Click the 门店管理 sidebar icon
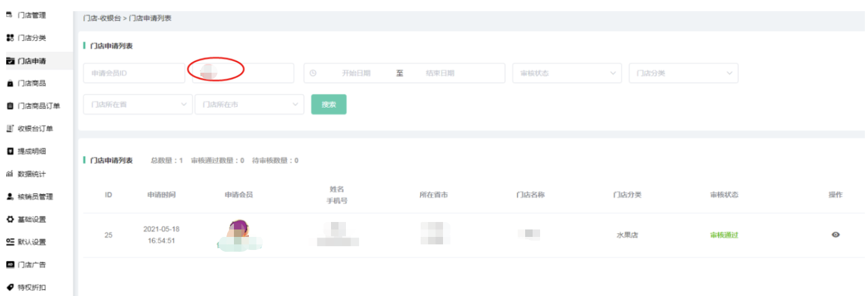This screenshot has width=868, height=296. pos(9,15)
